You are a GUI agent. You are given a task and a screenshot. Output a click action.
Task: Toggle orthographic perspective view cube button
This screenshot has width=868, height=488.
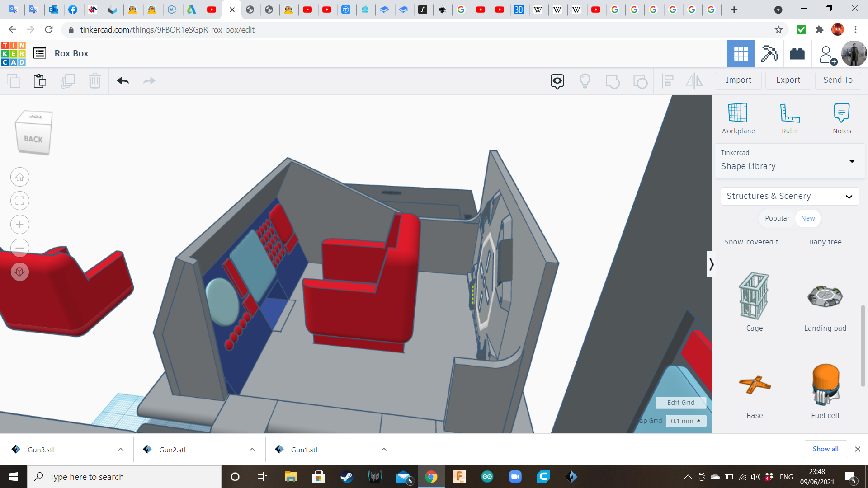(20, 272)
